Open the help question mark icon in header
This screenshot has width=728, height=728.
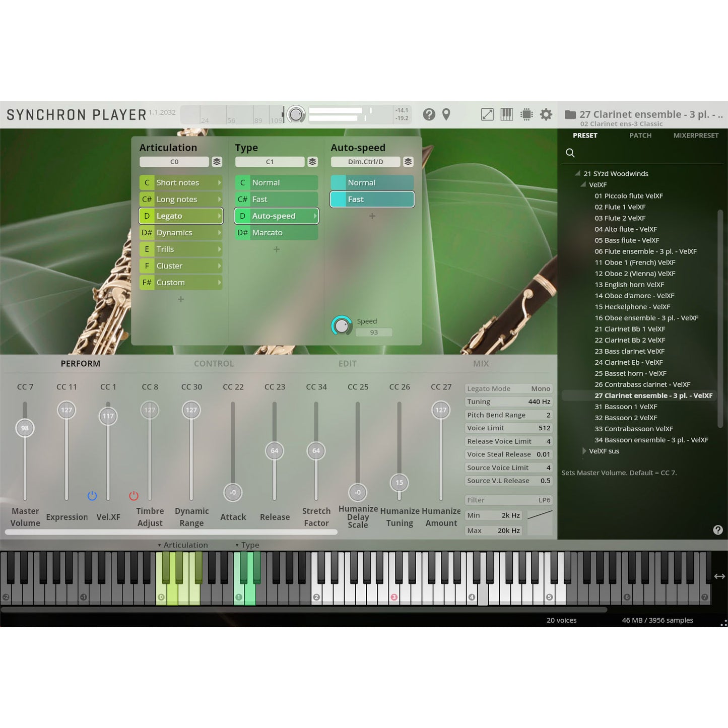point(429,115)
